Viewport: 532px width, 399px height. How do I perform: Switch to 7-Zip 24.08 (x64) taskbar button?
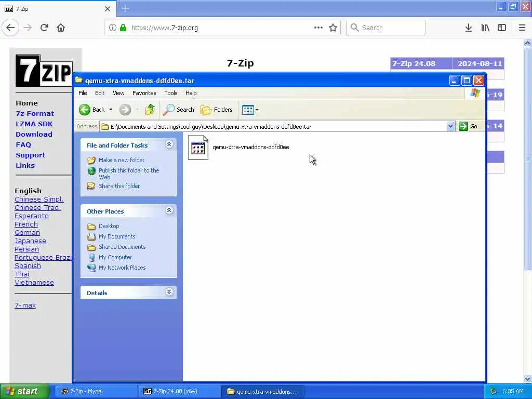tap(180, 391)
